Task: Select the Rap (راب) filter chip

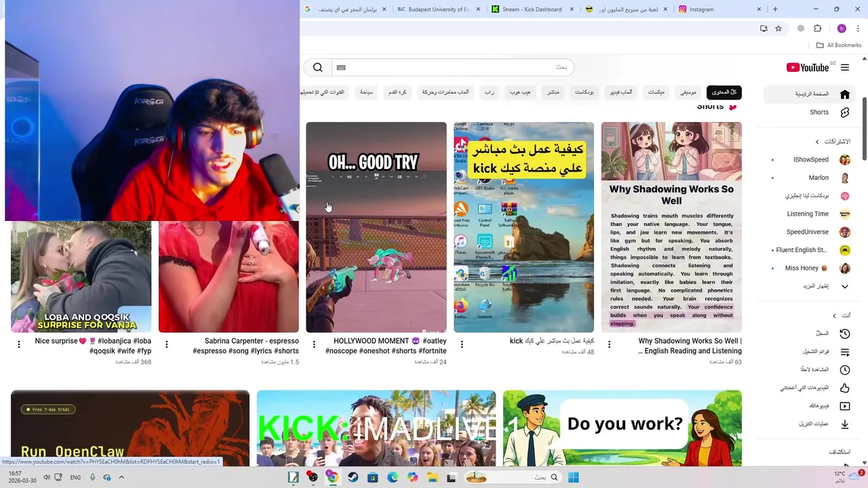Action: pos(489,92)
